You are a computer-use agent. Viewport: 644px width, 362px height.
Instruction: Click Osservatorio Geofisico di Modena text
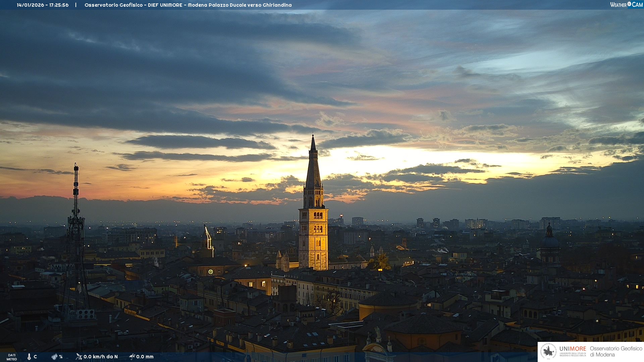pos(616,351)
